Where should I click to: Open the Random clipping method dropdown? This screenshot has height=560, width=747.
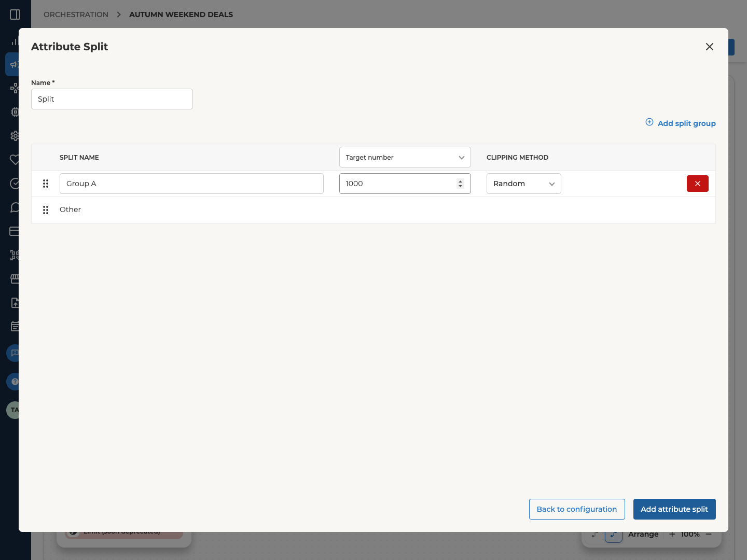tap(524, 184)
